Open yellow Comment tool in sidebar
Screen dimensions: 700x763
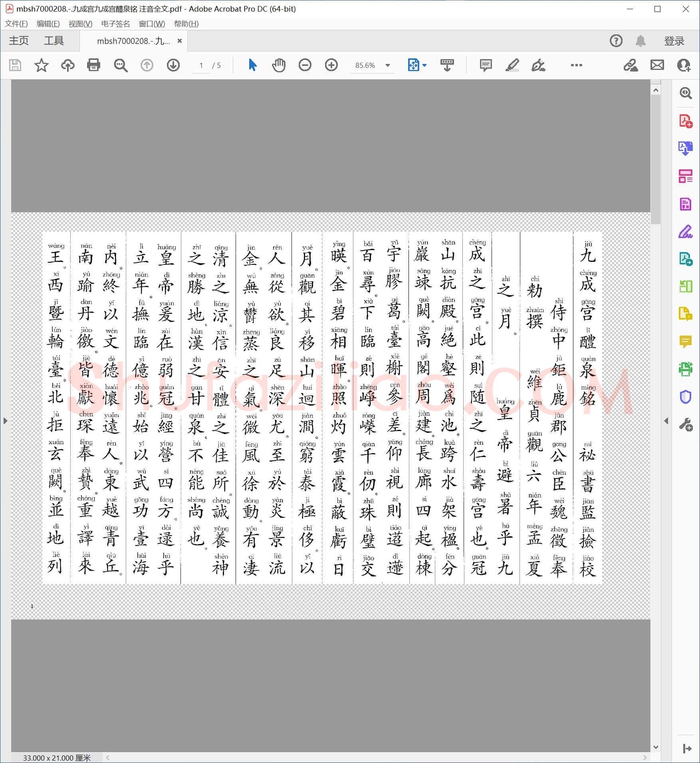[686, 342]
